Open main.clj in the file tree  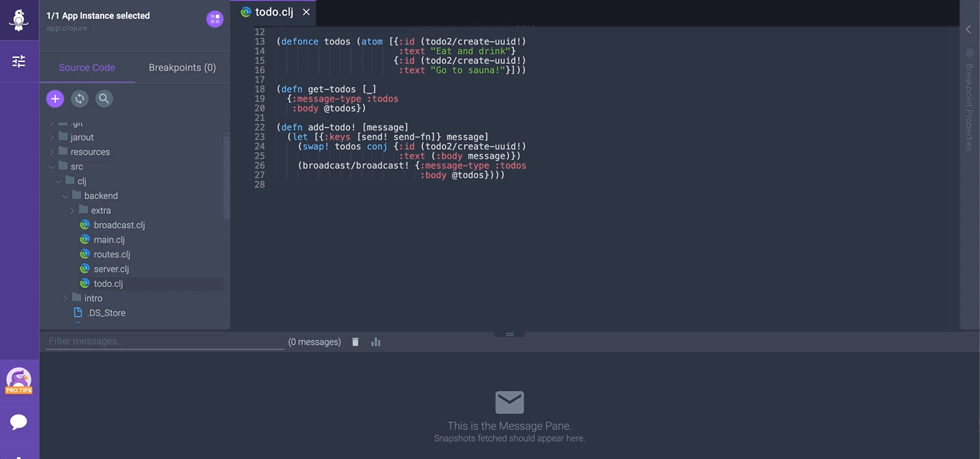click(109, 240)
